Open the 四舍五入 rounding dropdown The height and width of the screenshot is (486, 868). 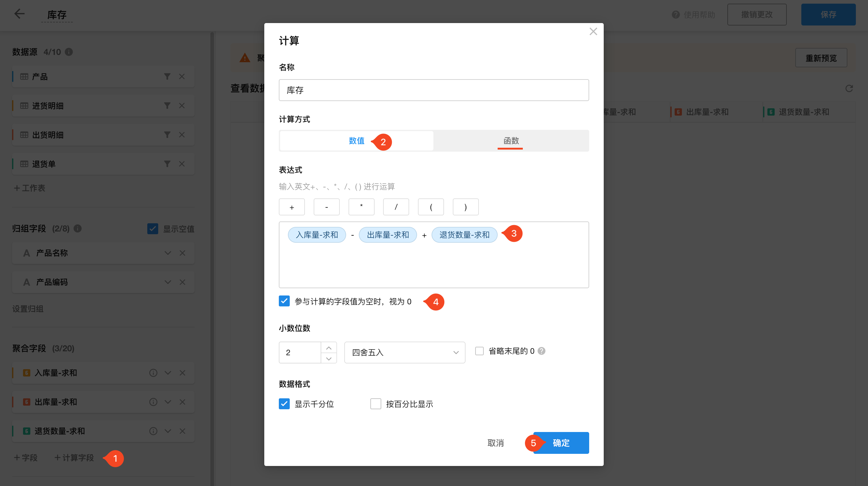404,353
